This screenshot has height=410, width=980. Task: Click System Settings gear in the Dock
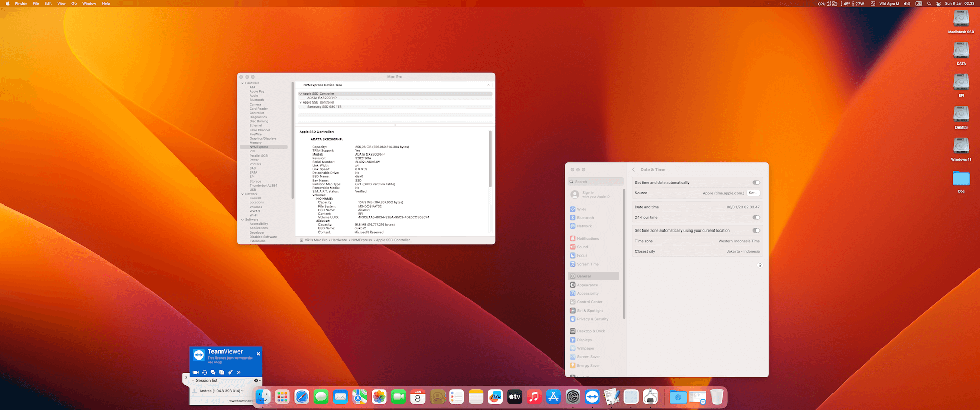pyautogui.click(x=573, y=397)
